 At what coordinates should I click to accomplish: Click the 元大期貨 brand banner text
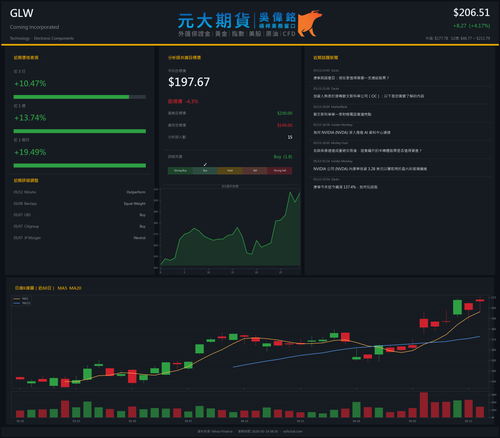pyautogui.click(x=214, y=21)
